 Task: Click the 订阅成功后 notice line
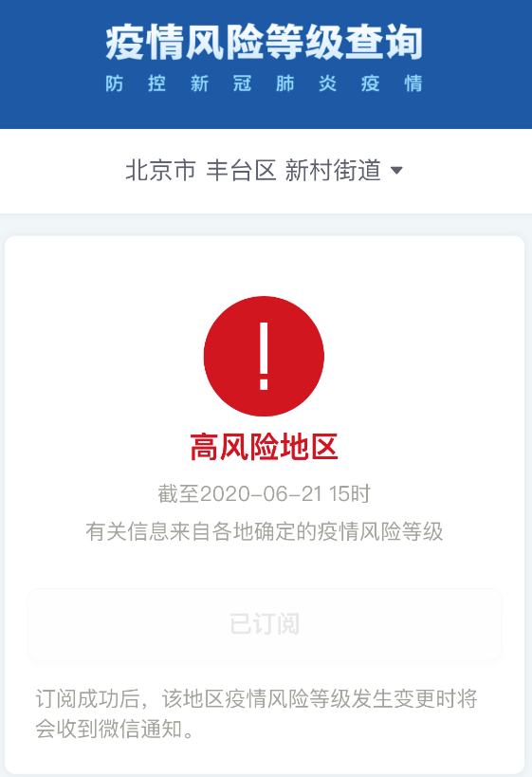tap(257, 699)
